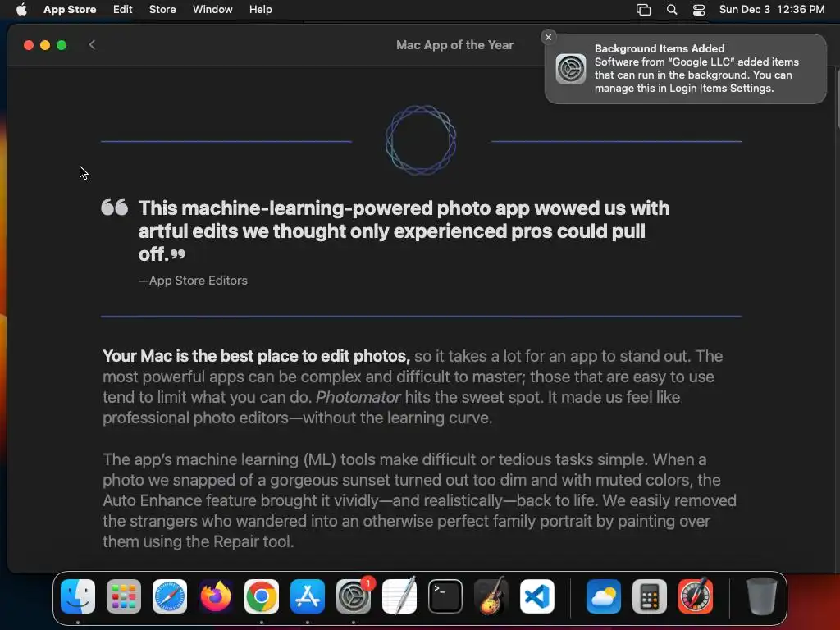840x630 pixels.
Task: Open the Store menu
Action: pyautogui.click(x=162, y=10)
